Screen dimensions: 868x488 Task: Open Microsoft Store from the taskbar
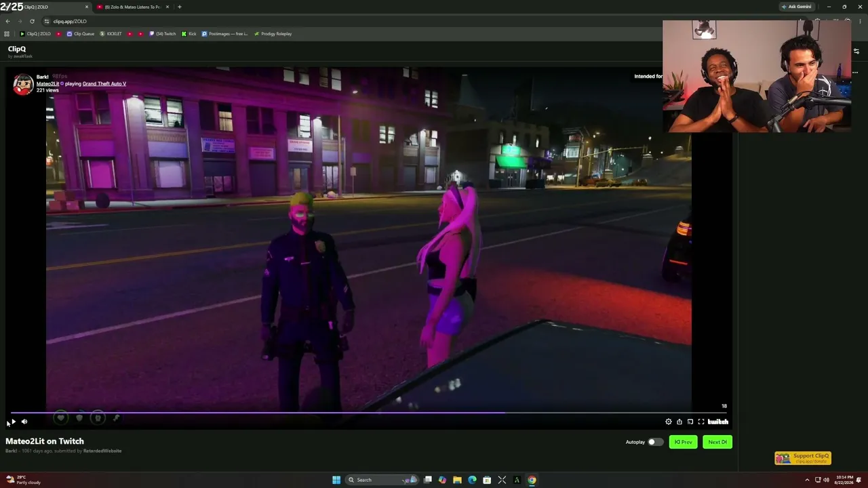(487, 480)
